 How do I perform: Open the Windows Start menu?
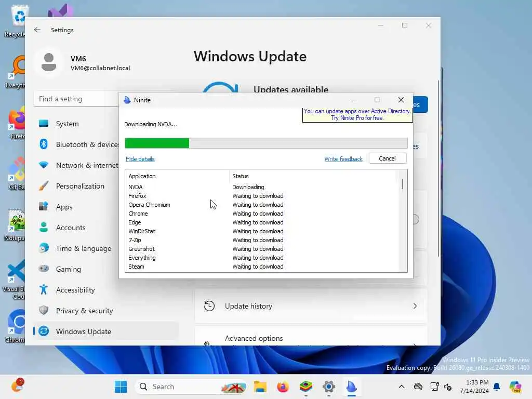121,387
